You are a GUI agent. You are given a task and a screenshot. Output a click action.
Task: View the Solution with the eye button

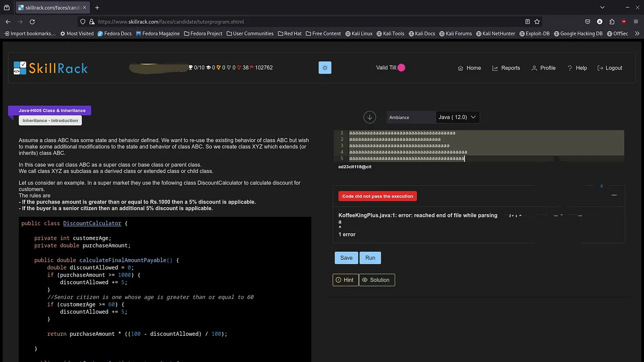coord(377,280)
